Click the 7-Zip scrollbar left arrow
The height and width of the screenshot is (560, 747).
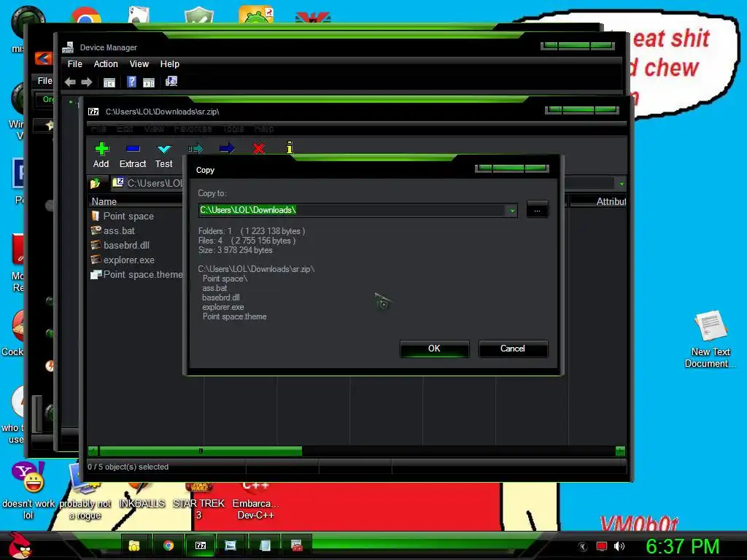93,451
